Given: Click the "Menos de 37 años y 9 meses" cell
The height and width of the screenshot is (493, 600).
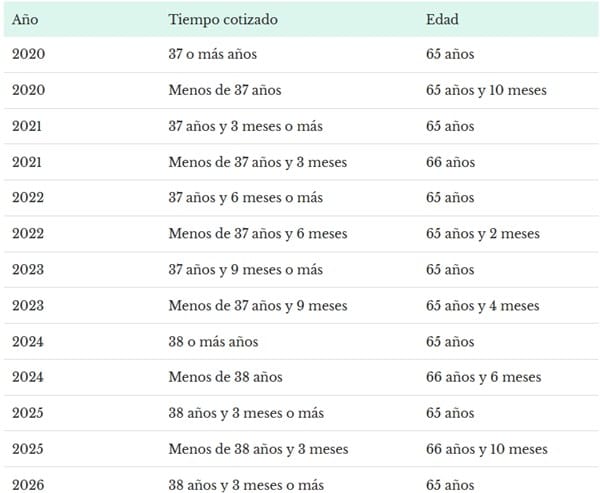Looking at the screenshot, I should 258,306.
